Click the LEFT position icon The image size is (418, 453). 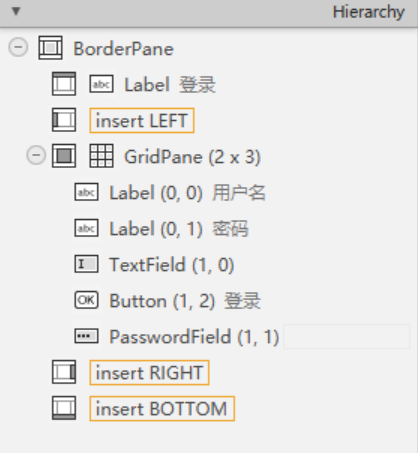pos(64,120)
